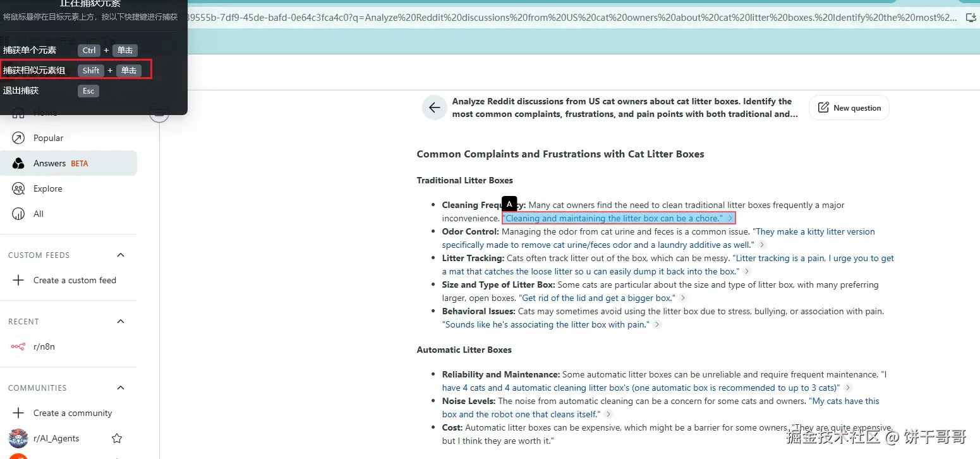This screenshot has height=459, width=980.
Task: Open the quote "Cleaning and maintaining the litter box"
Action: (x=613, y=218)
